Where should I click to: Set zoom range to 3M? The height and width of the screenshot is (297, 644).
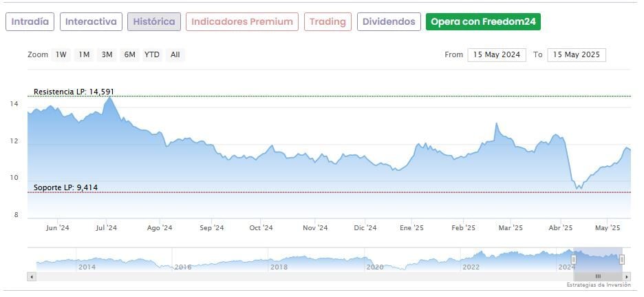click(107, 54)
